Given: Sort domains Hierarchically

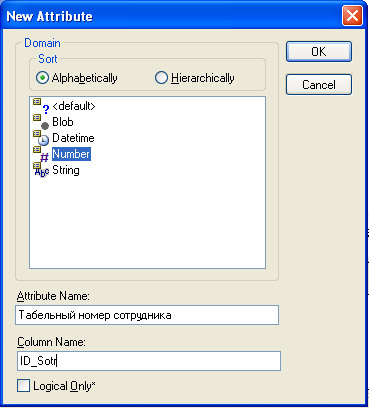Looking at the screenshot, I should coord(195,78).
